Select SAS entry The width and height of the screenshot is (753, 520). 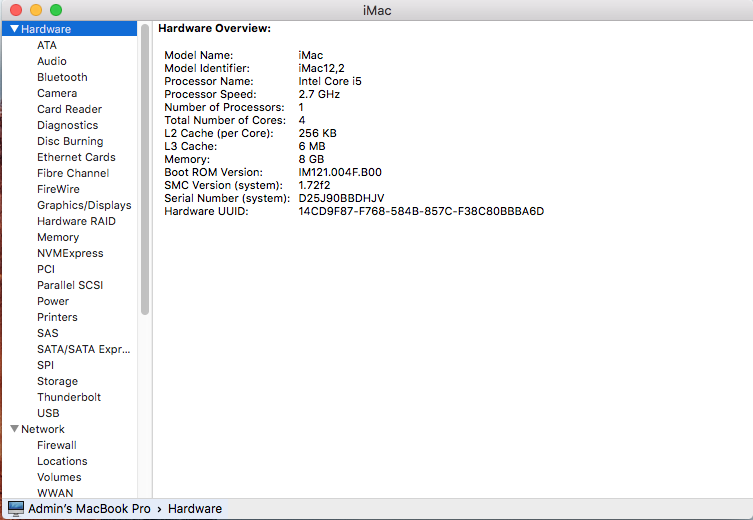click(x=48, y=333)
